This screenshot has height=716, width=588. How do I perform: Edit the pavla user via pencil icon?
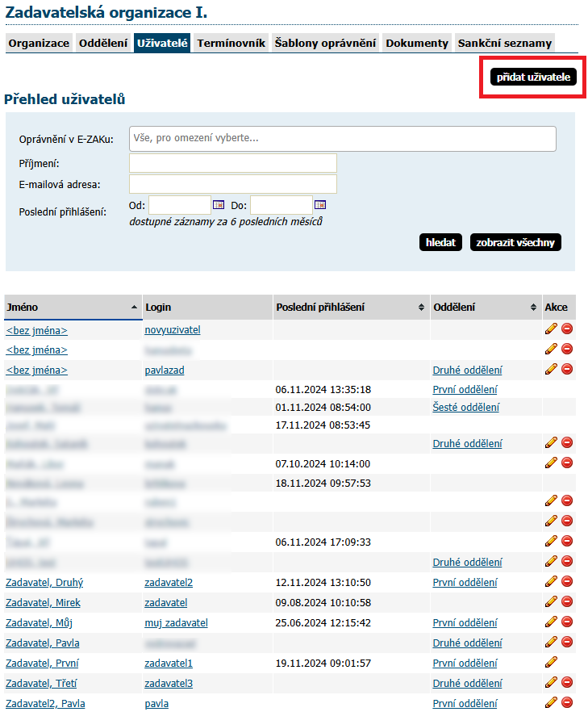551,702
